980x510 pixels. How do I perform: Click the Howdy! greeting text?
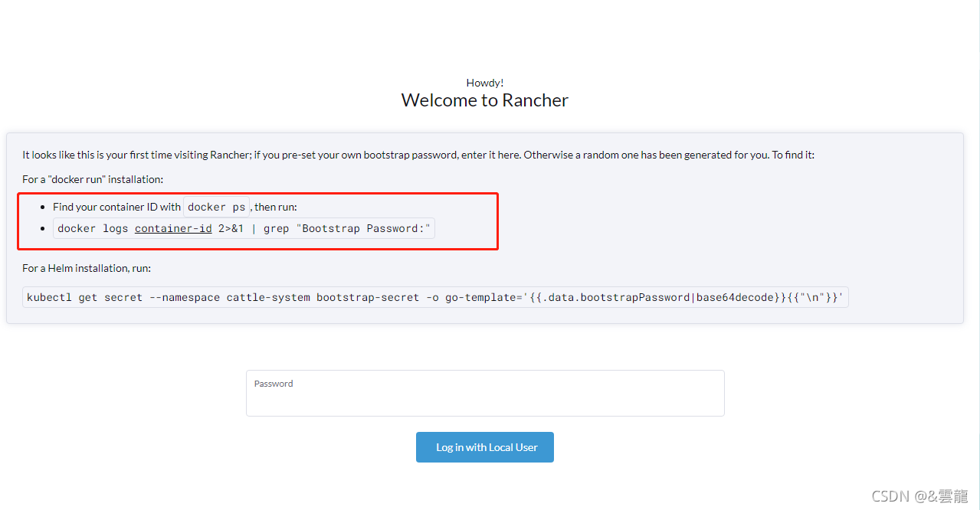pos(485,83)
